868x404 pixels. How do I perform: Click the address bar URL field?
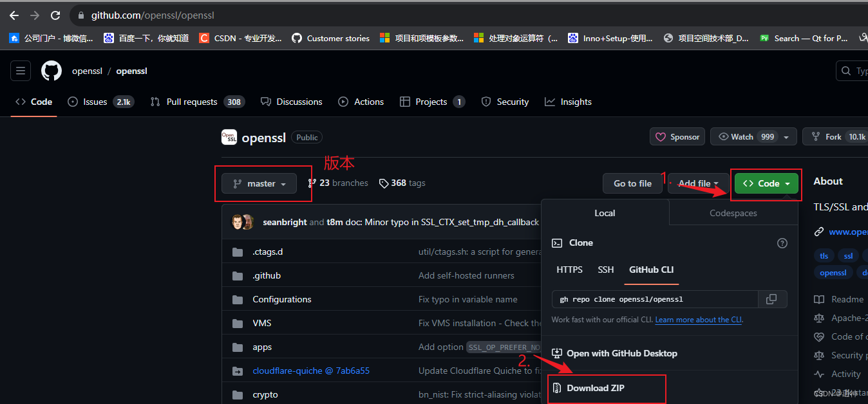click(x=470, y=15)
